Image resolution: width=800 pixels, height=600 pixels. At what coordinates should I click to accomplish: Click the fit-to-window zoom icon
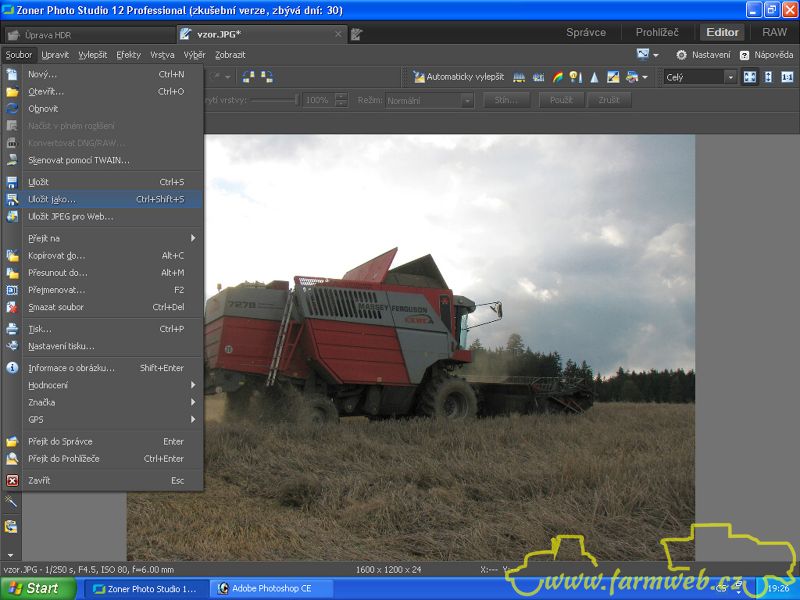click(750, 77)
